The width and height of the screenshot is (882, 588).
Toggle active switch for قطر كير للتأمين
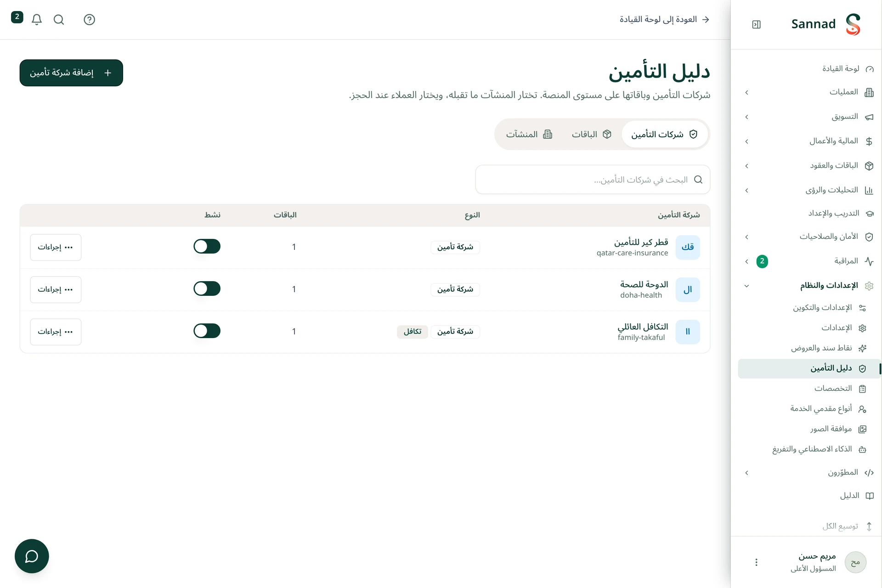coord(207,247)
